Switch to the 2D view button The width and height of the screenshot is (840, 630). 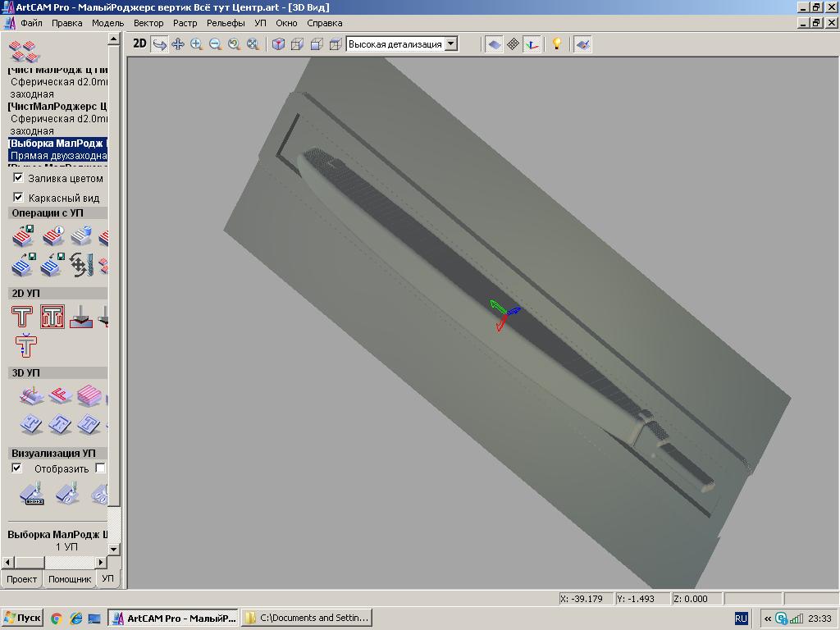[x=139, y=43]
